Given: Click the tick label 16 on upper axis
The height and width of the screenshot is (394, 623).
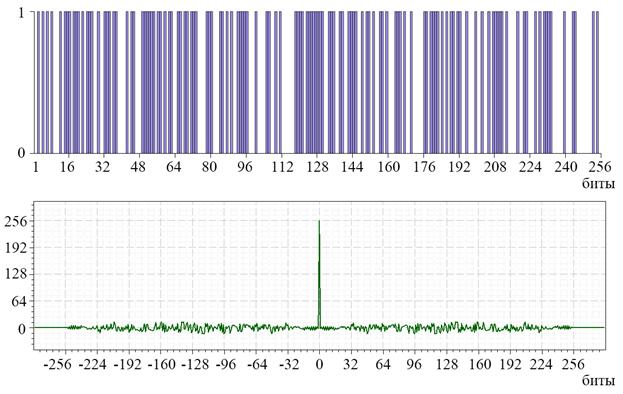Looking at the screenshot, I should pyautogui.click(x=67, y=166).
